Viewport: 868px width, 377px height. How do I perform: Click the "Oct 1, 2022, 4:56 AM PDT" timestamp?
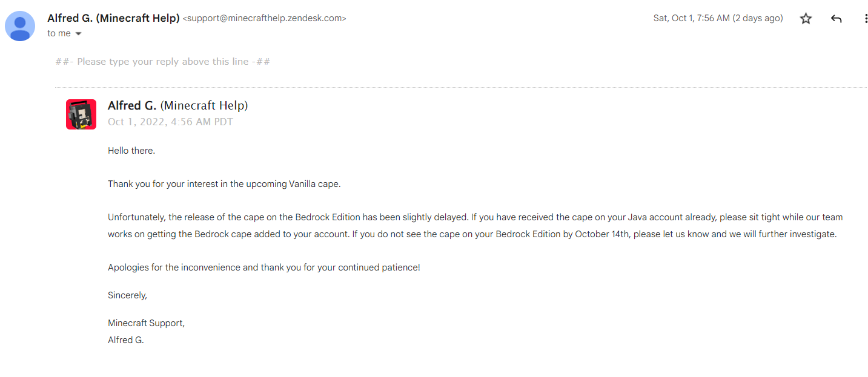click(x=170, y=122)
